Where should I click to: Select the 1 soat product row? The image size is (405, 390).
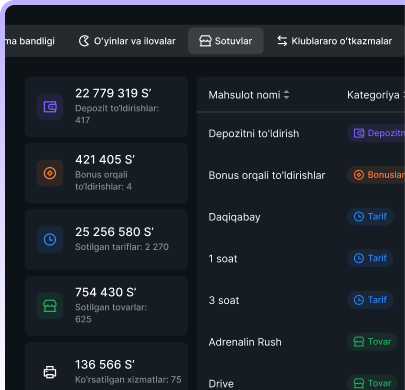(301, 259)
